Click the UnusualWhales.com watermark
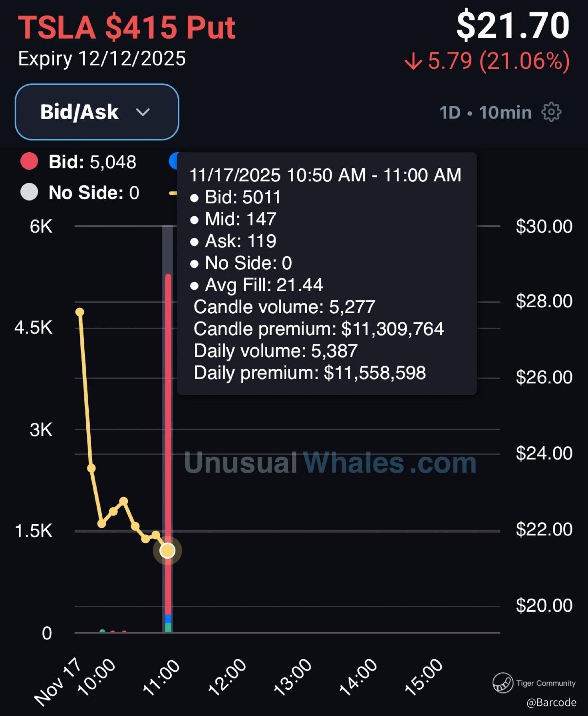Screen dimensions: 588x716 pos(330,463)
